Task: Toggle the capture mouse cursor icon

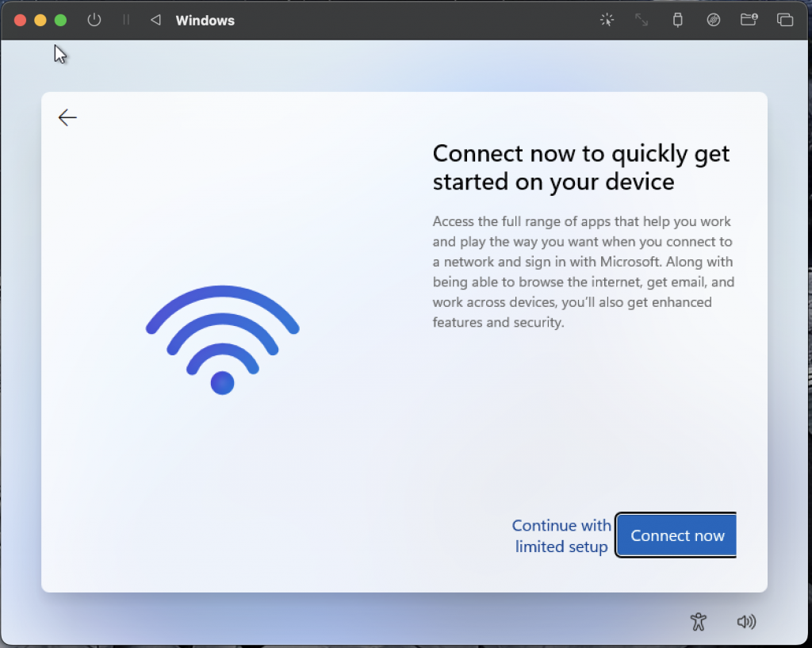Action: (607, 21)
